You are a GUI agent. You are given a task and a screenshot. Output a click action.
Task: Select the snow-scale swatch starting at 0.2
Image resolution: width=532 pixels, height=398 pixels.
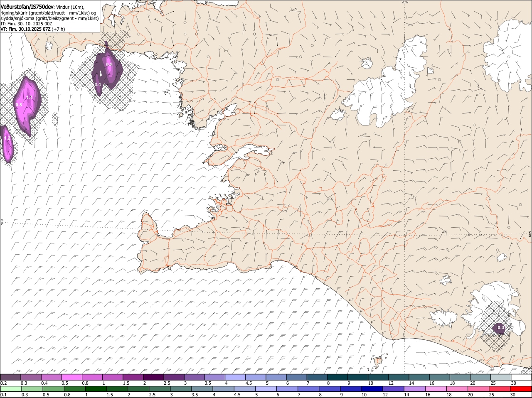coord(10,377)
